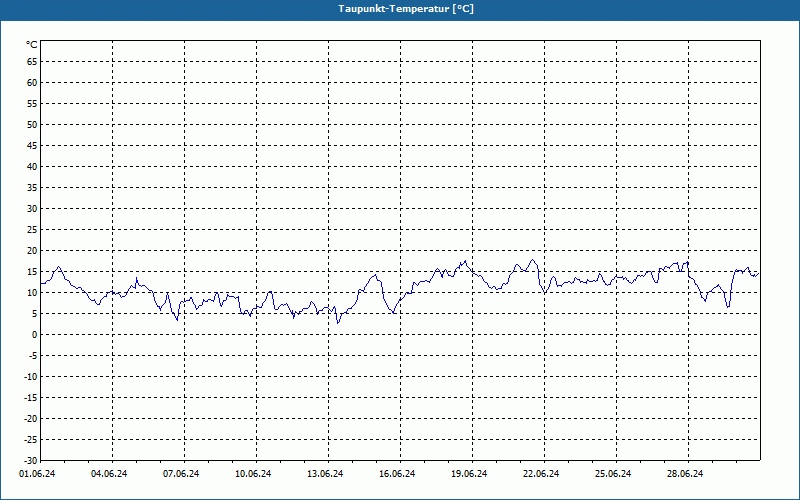
Task: Click the date label 01.06.24
Action: (37, 474)
